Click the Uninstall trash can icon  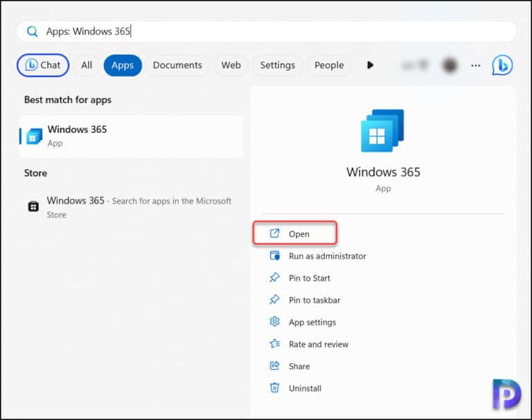point(274,387)
